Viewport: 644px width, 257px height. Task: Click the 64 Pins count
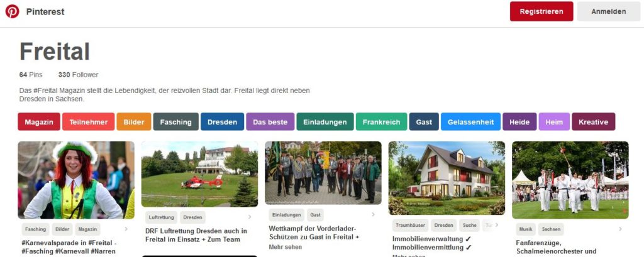pyautogui.click(x=31, y=75)
